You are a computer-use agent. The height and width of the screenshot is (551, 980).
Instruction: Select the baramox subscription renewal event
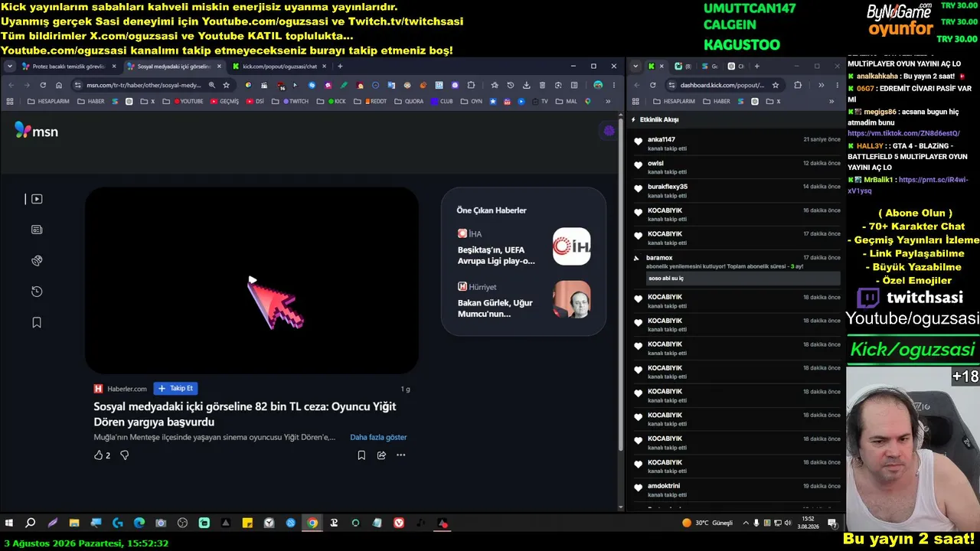[x=737, y=268]
